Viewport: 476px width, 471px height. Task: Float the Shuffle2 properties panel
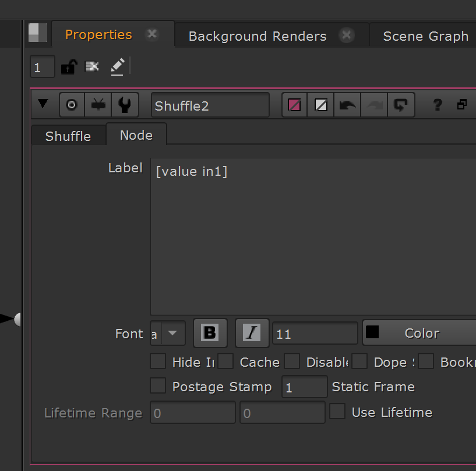[462, 105]
